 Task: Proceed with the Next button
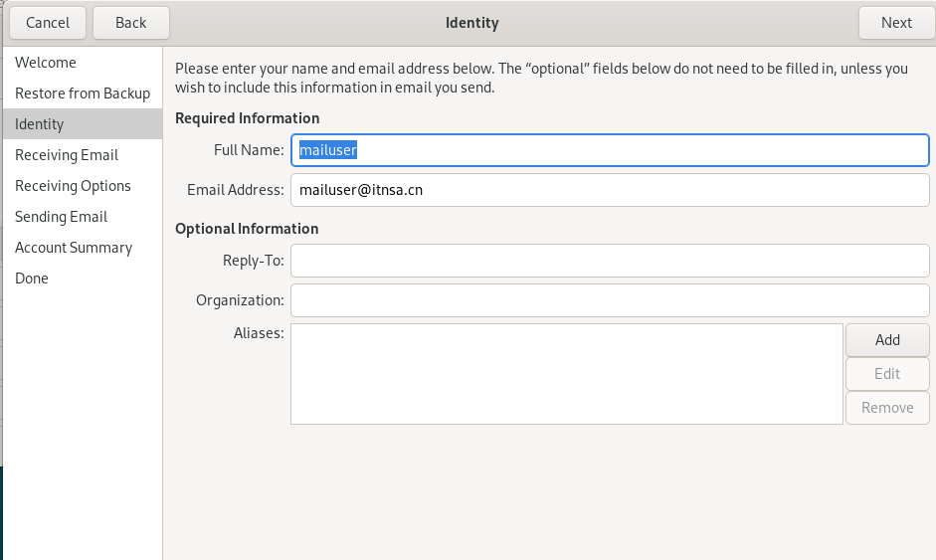coord(896,23)
